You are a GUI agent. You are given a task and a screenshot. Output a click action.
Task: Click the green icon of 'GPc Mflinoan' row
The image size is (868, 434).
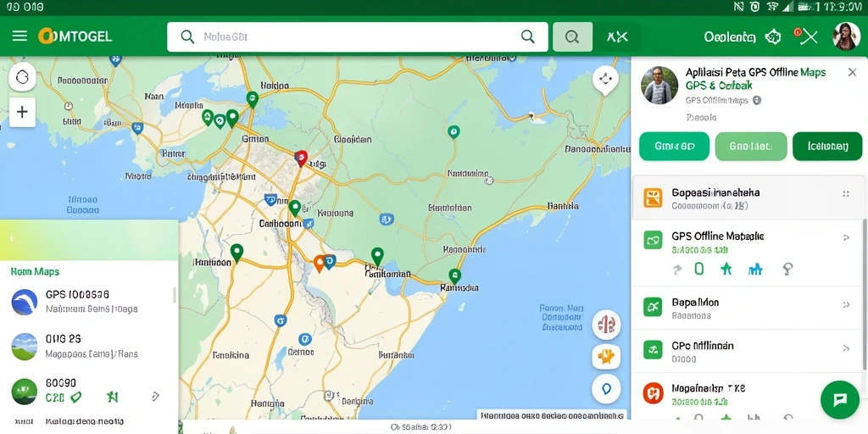pos(653,349)
